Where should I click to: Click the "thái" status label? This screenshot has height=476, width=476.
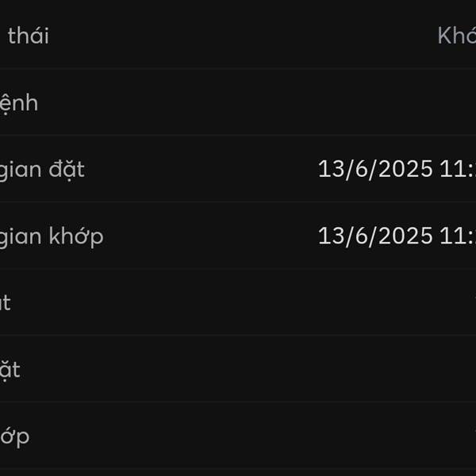(x=29, y=36)
